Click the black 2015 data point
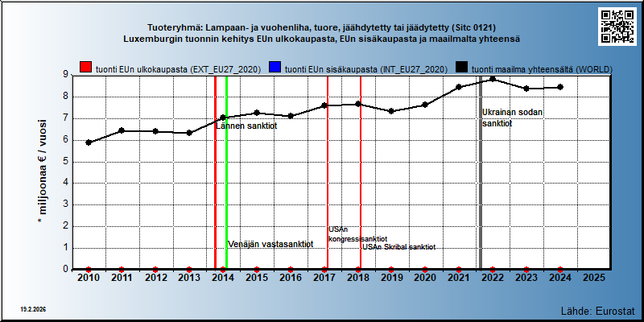Viewport: 644px width, 322px height. [x=257, y=113]
